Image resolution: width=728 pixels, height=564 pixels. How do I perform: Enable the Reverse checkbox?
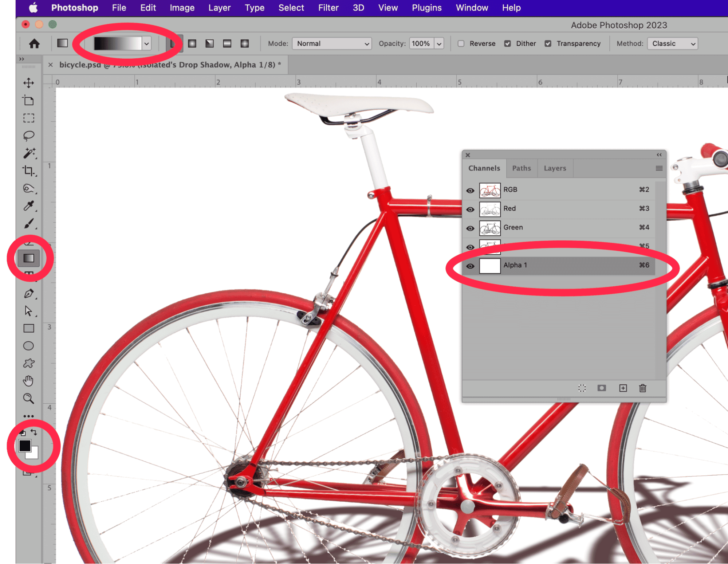pos(461,44)
